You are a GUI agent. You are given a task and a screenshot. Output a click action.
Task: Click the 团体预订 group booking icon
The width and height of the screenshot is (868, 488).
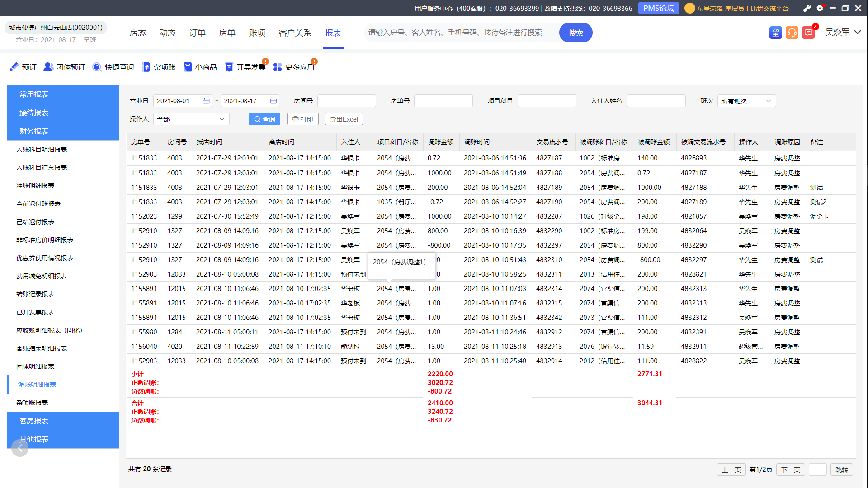coord(48,67)
